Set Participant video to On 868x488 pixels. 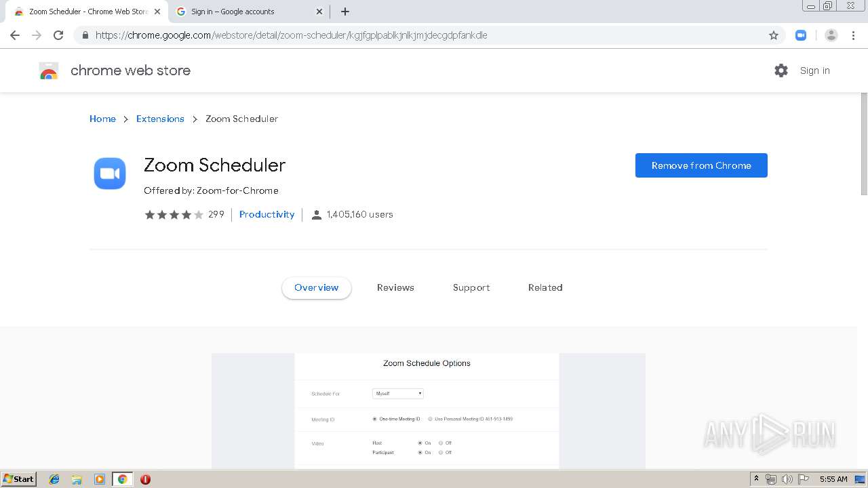tap(420, 452)
